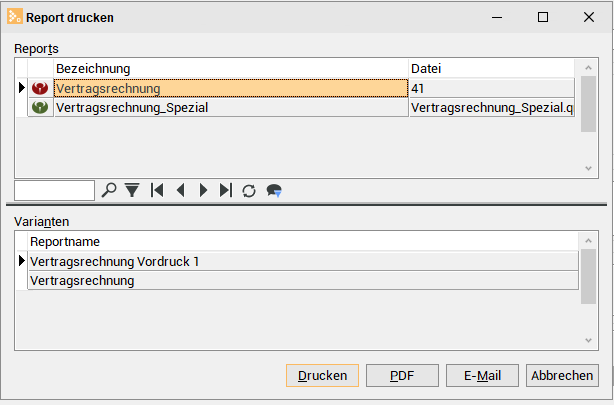Click the magnifier search icon
Screen dimensions: 614x405
tap(109, 190)
